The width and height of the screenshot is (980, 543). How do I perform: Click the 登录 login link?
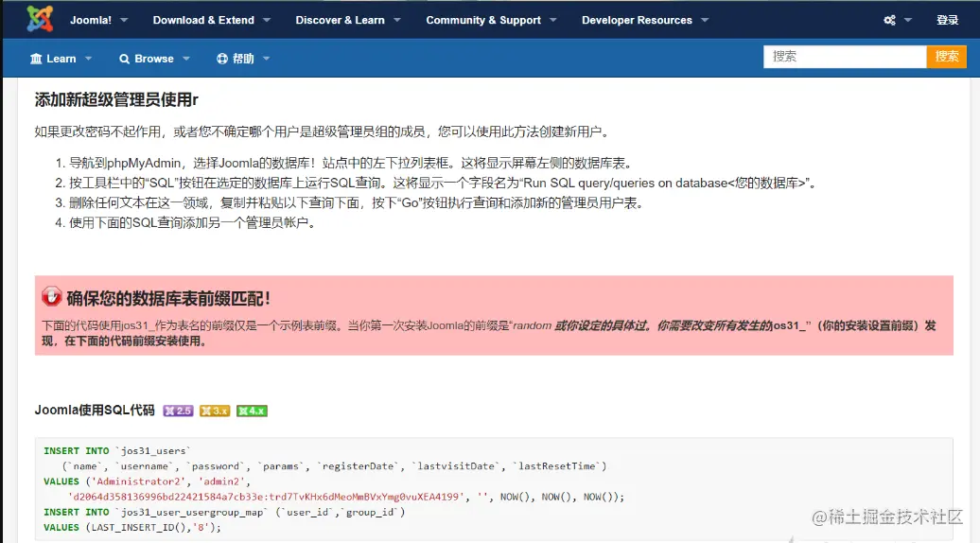click(x=947, y=20)
